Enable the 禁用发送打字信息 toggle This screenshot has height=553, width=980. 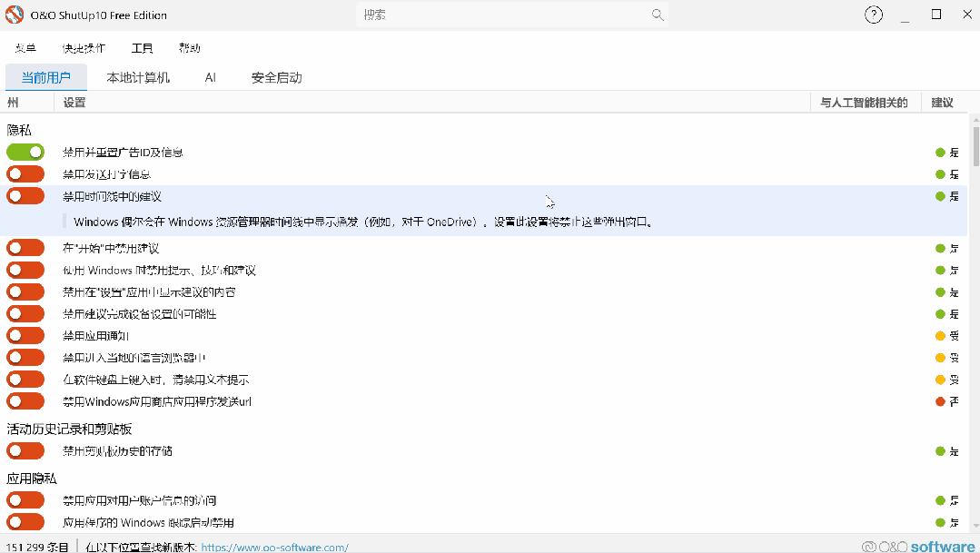click(x=25, y=173)
